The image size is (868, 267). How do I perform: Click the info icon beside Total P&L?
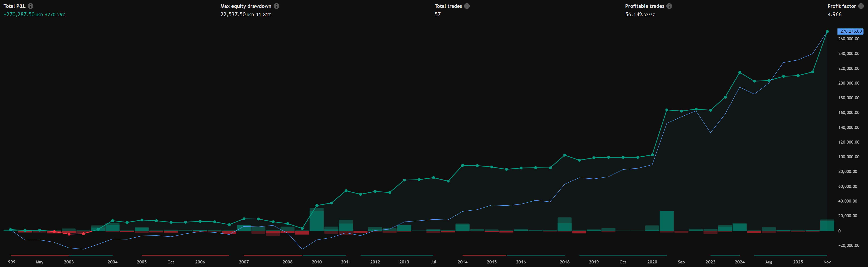coord(30,6)
